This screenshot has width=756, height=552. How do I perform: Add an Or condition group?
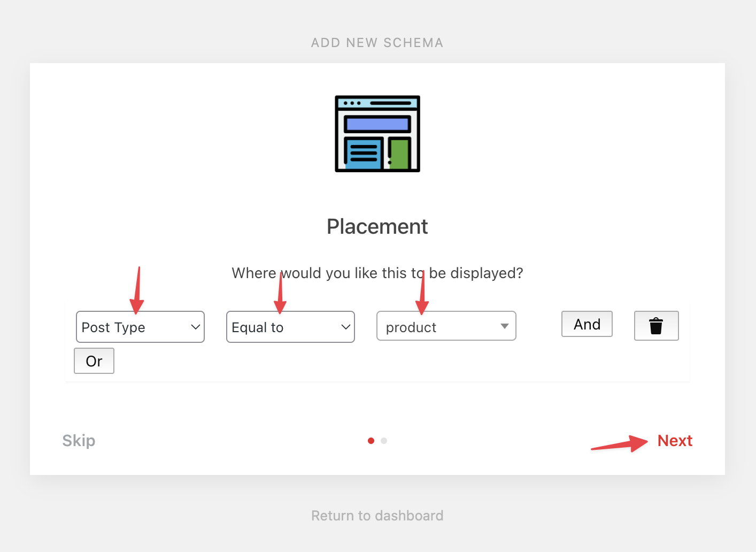pyautogui.click(x=94, y=361)
